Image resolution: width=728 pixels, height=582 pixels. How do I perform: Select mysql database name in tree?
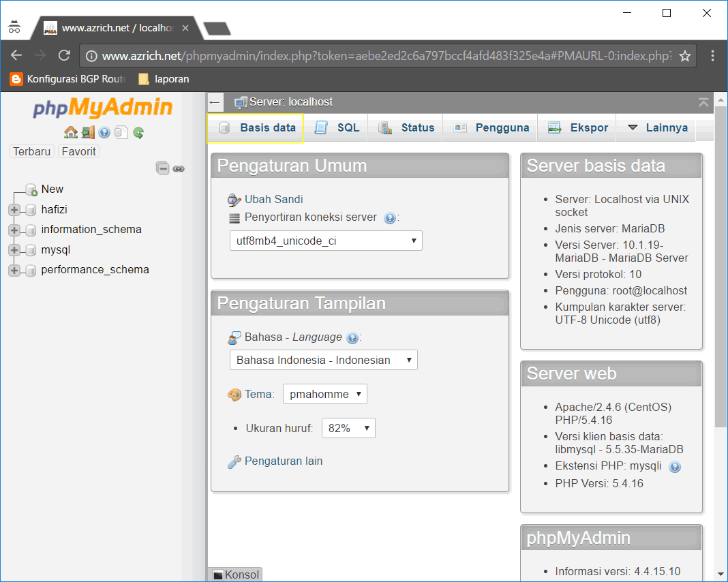tap(55, 250)
